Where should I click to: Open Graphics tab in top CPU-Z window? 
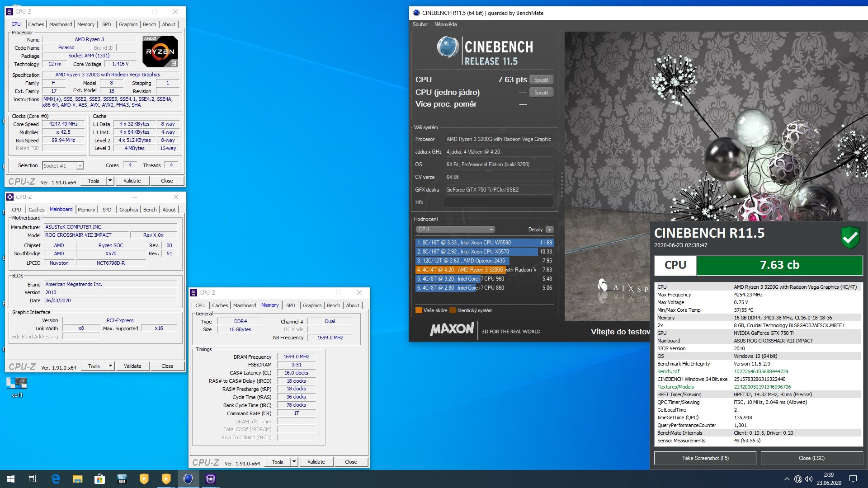pyautogui.click(x=128, y=24)
